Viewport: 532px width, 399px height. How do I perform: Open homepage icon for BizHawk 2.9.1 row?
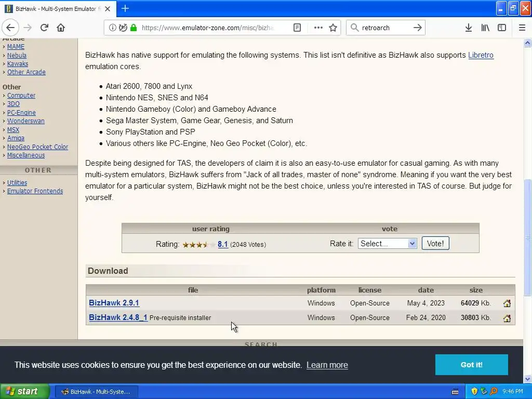coord(507,303)
